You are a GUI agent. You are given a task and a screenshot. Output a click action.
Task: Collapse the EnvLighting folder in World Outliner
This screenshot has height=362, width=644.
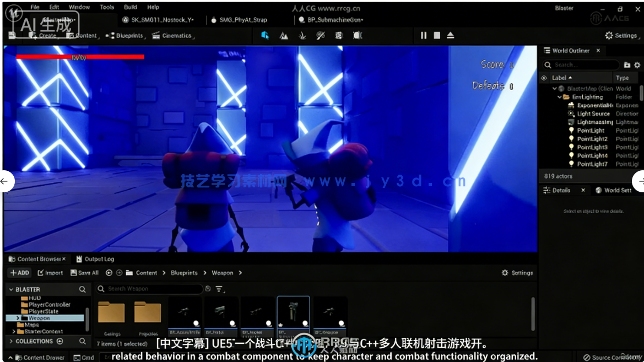point(561,96)
